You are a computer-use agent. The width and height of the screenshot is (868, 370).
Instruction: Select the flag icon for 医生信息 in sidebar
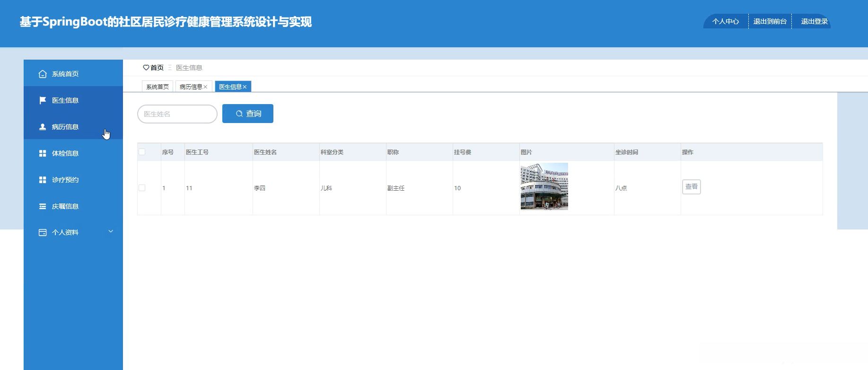[x=43, y=100]
